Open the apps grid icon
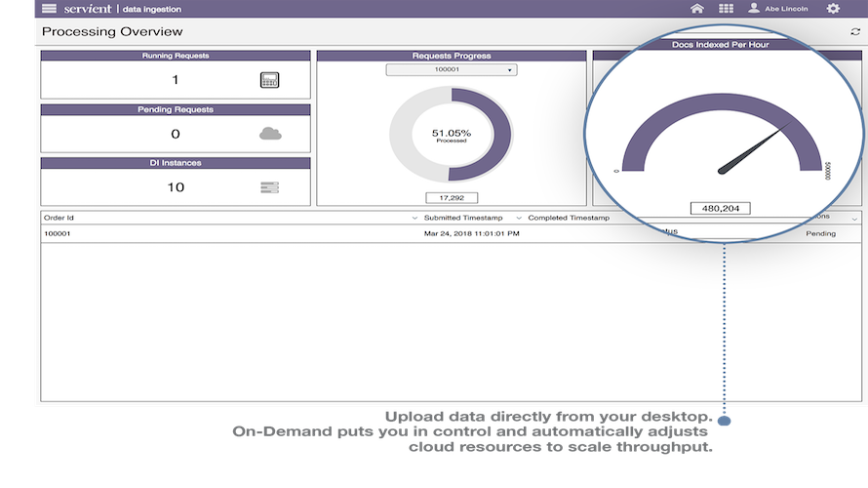This screenshot has height=488, width=868. (x=726, y=9)
